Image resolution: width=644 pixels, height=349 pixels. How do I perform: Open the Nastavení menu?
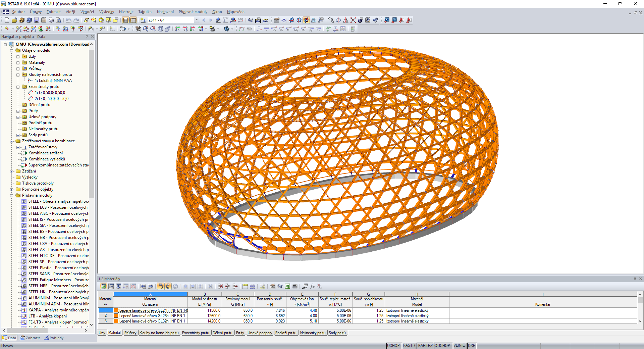click(165, 12)
